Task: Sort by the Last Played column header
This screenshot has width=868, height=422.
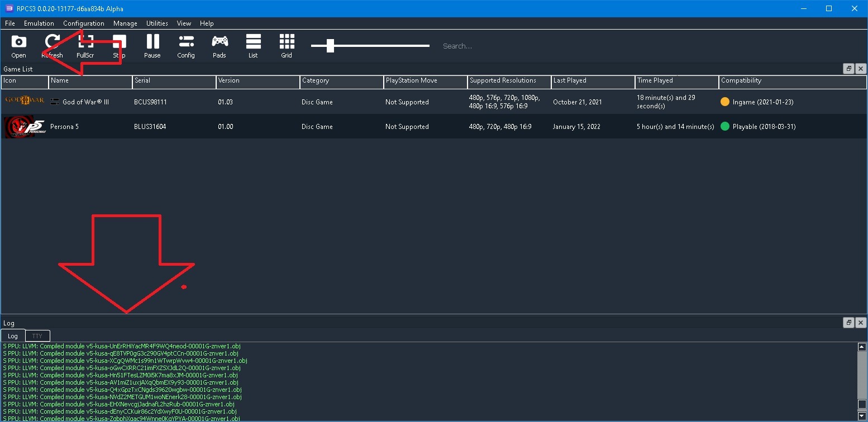Action: point(593,81)
